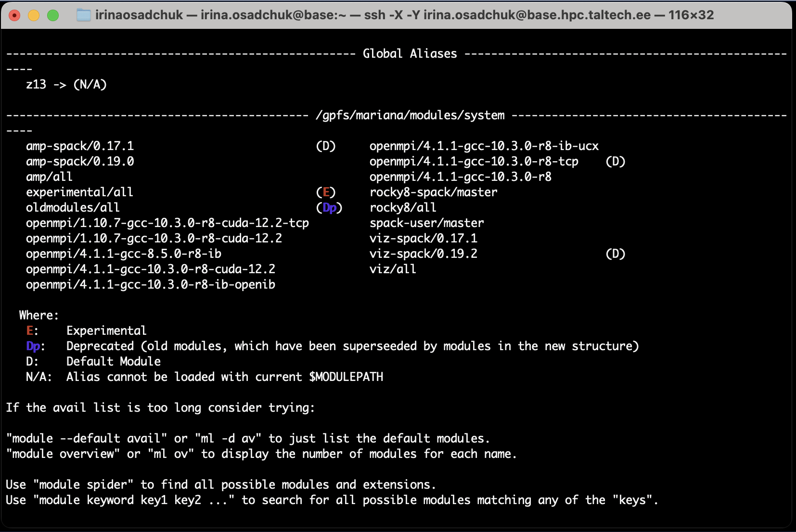Click module 'rocky8/all'
Image resolution: width=796 pixels, height=532 pixels.
[403, 208]
